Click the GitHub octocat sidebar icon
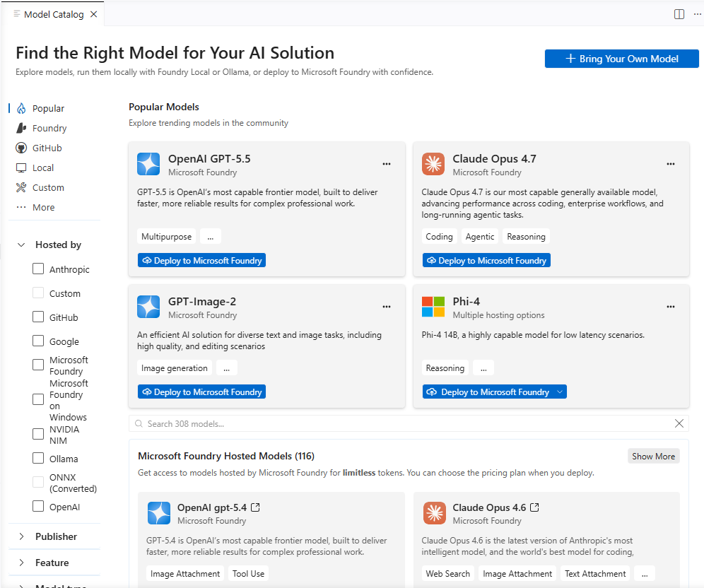The width and height of the screenshot is (704, 588). [x=21, y=148]
